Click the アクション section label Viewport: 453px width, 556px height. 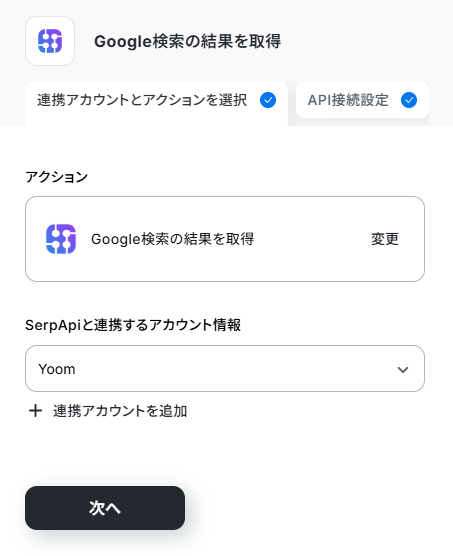click(56, 177)
